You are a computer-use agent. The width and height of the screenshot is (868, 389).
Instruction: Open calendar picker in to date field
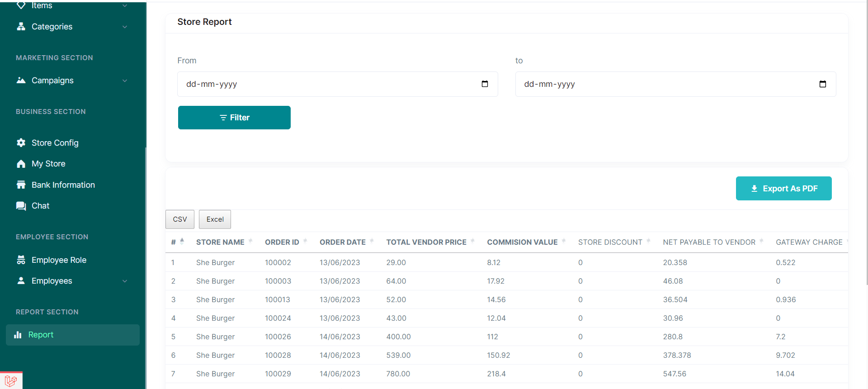click(822, 84)
